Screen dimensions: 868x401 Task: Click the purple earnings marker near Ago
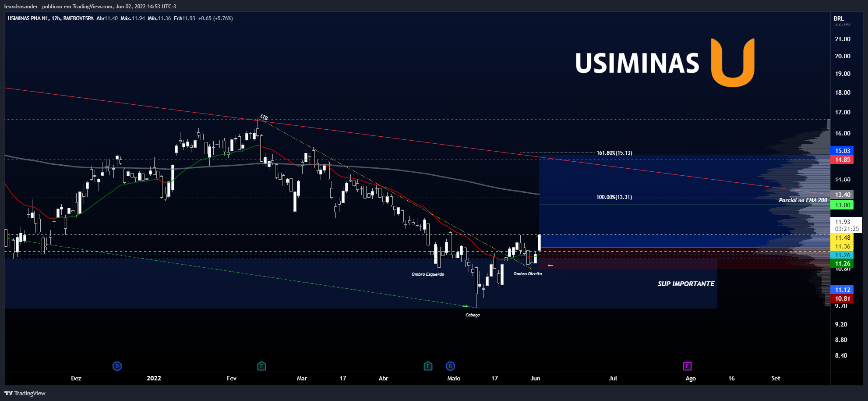[687, 366]
